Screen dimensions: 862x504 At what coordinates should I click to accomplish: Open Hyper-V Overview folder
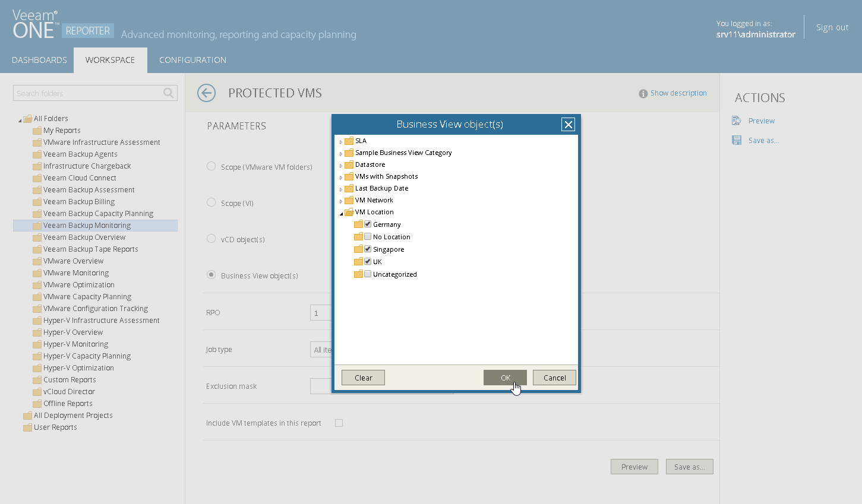(73, 332)
